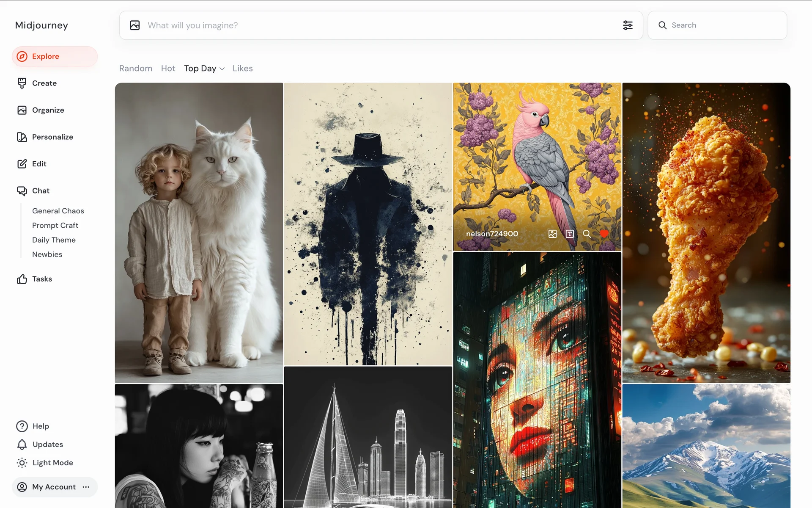812x508 pixels.
Task: Use image icon on parrot artwork
Action: 552,234
